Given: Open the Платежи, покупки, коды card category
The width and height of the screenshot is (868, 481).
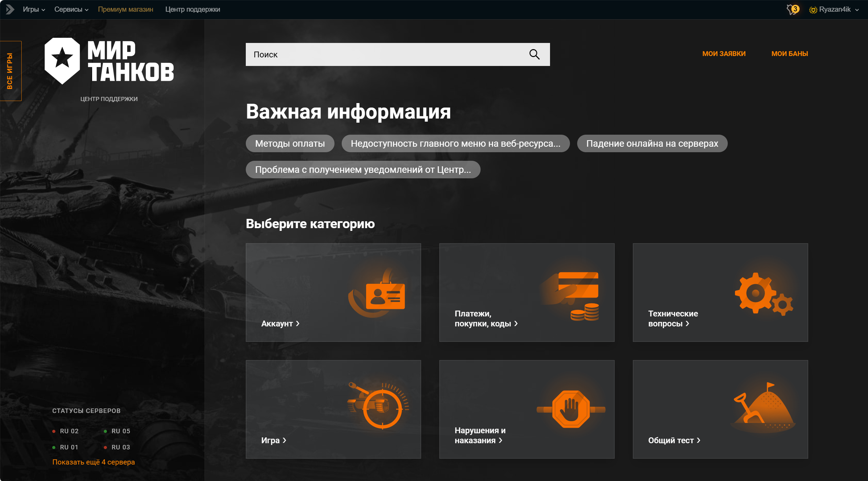Looking at the screenshot, I should point(527,292).
